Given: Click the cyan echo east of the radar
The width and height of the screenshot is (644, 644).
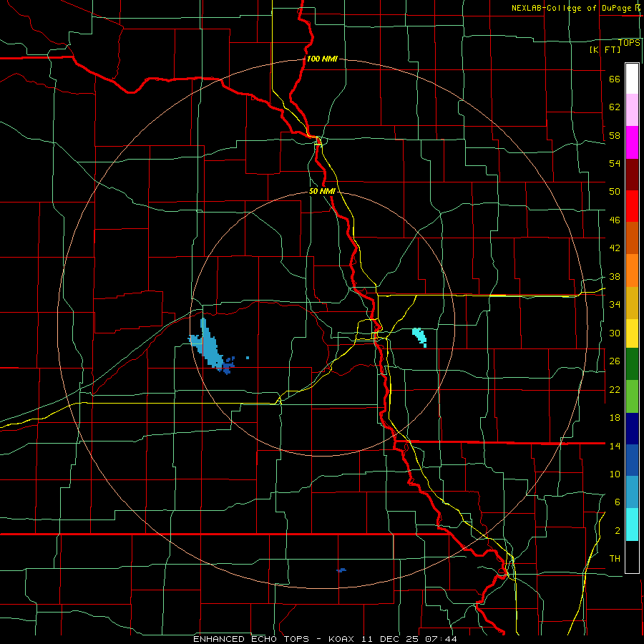Looking at the screenshot, I should 419,337.
